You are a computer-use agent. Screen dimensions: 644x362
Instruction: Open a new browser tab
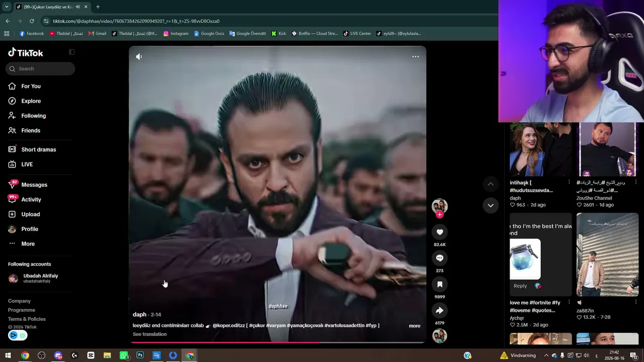[x=98, y=7]
